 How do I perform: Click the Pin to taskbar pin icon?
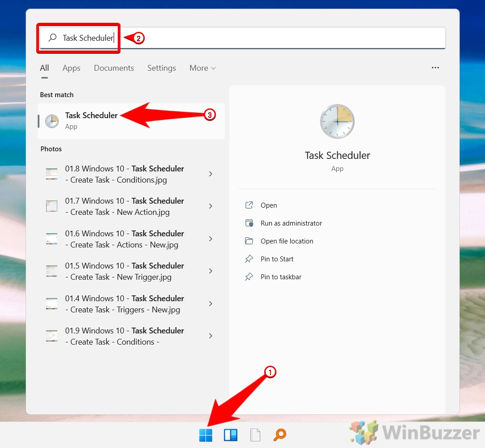(249, 277)
